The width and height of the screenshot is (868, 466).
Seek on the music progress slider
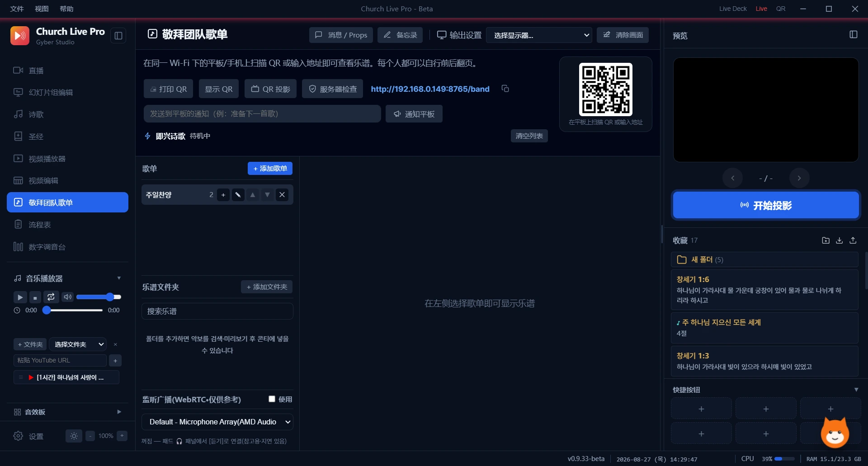pyautogui.click(x=73, y=311)
